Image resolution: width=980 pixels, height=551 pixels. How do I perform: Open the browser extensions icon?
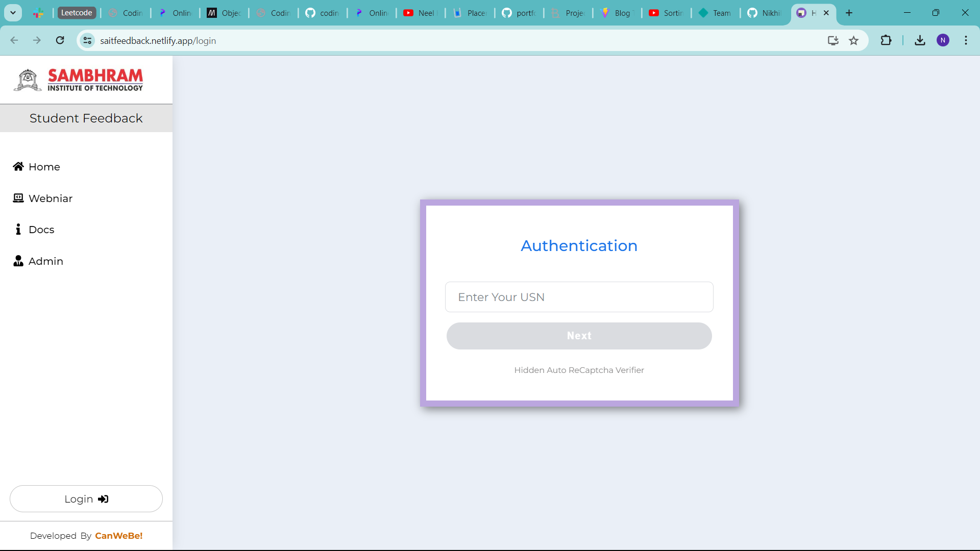(x=887, y=40)
